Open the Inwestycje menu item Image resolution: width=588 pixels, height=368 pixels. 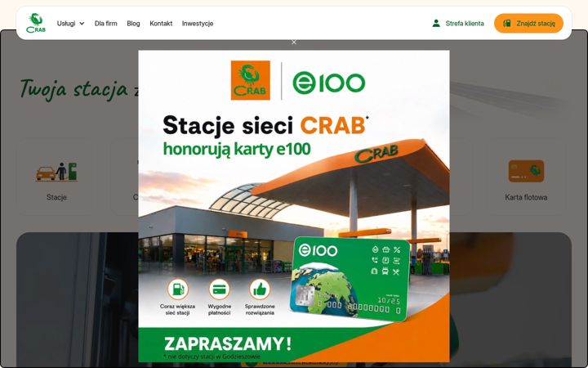(198, 23)
